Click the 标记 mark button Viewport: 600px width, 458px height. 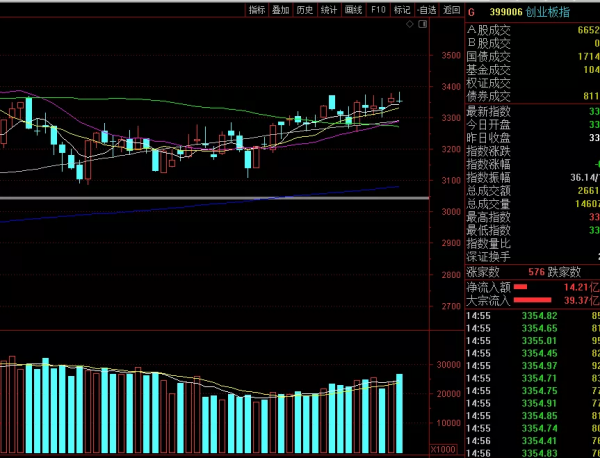pyautogui.click(x=402, y=10)
